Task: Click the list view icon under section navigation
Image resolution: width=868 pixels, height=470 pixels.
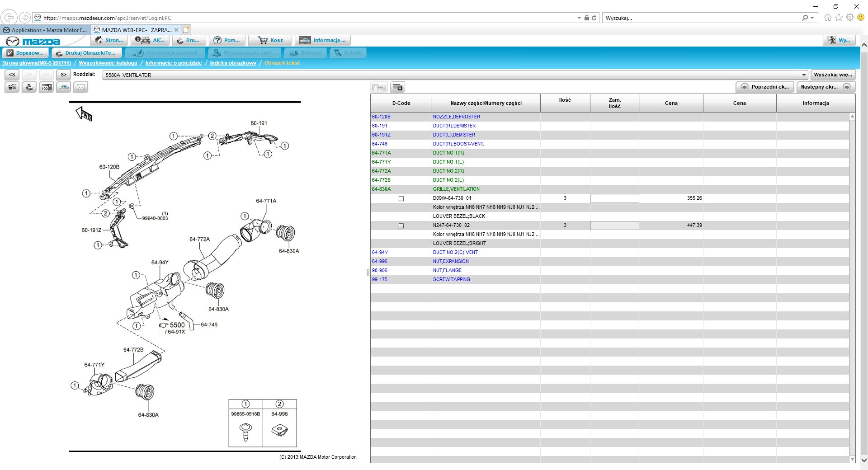Action: point(12,87)
